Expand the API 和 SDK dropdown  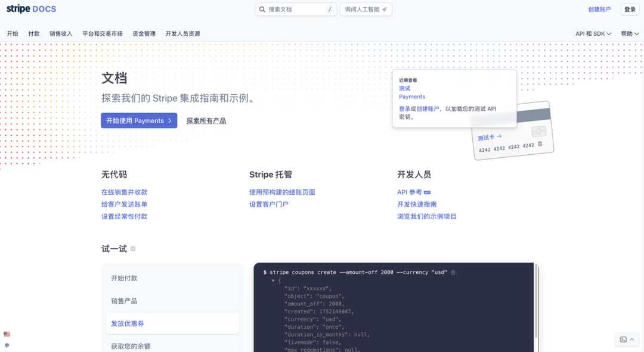(x=593, y=33)
